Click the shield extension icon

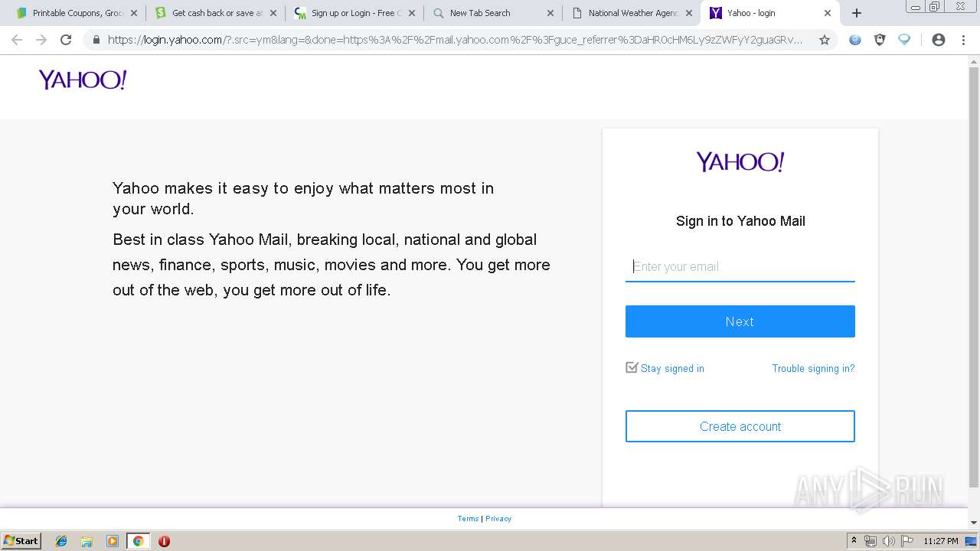point(880,40)
